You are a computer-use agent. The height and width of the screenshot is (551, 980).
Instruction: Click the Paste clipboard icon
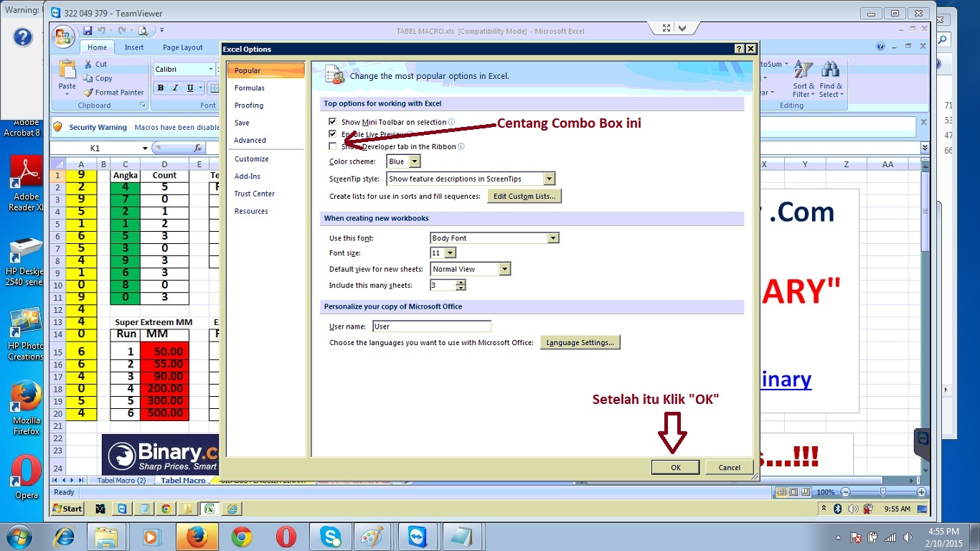(x=67, y=70)
